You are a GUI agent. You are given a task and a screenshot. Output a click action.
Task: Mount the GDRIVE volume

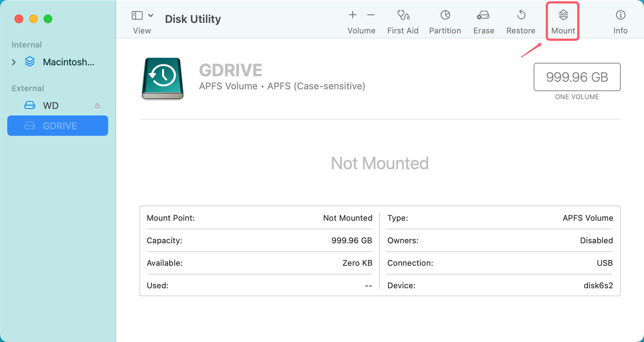562,20
